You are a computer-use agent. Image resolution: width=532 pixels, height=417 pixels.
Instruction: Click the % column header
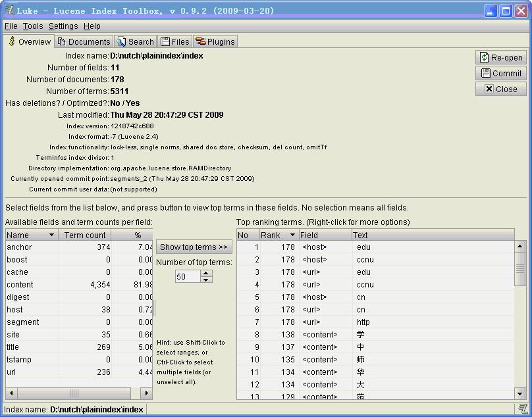(x=132, y=235)
